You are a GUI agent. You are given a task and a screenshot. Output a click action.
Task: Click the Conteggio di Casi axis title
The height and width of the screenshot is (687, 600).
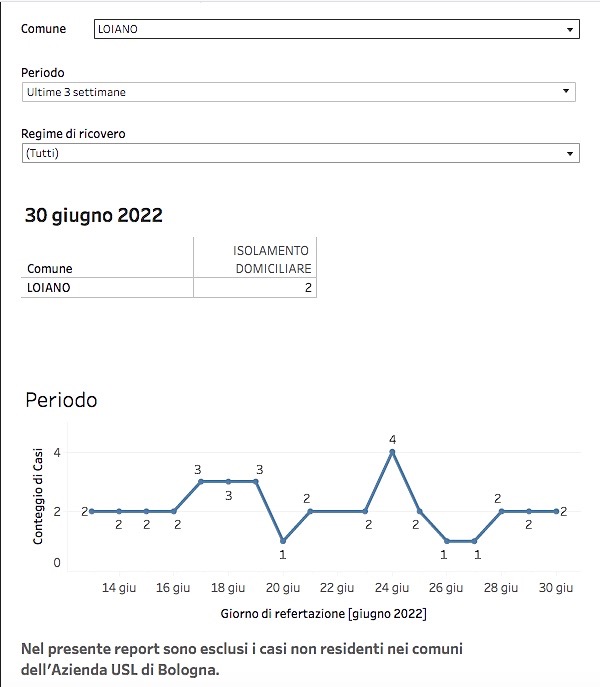pos(38,496)
